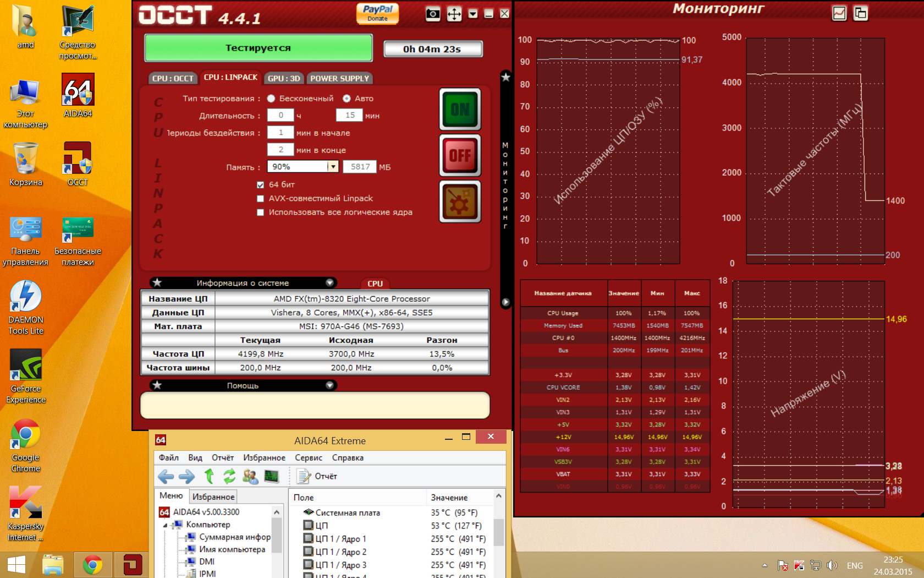Open the 'Файл' menu in AIDA64
The image size is (924, 578).
[169, 458]
